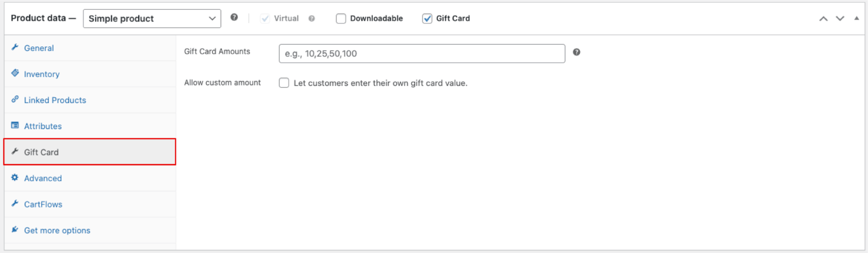The height and width of the screenshot is (253, 868).
Task: Click the Get more options megaphone icon
Action: pyautogui.click(x=14, y=230)
